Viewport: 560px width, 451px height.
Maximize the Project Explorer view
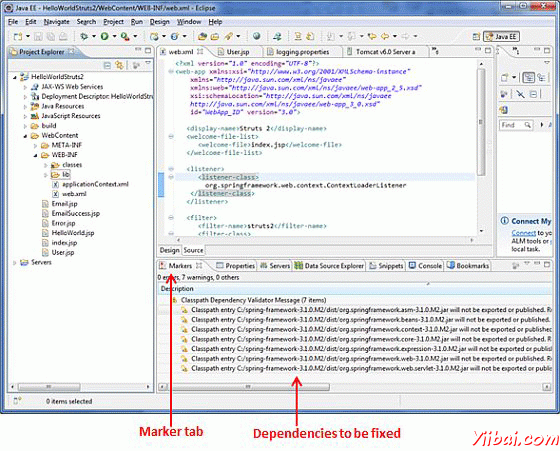148,51
